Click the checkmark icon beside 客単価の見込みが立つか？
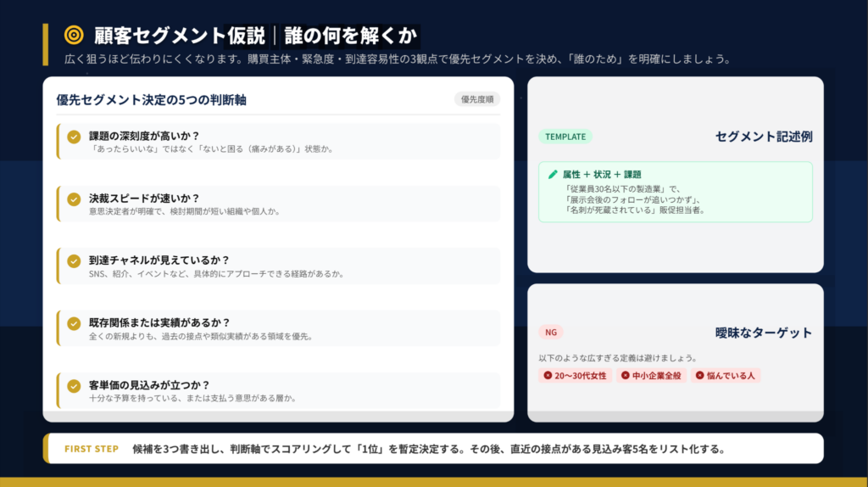The height and width of the screenshot is (487, 868). [74, 385]
